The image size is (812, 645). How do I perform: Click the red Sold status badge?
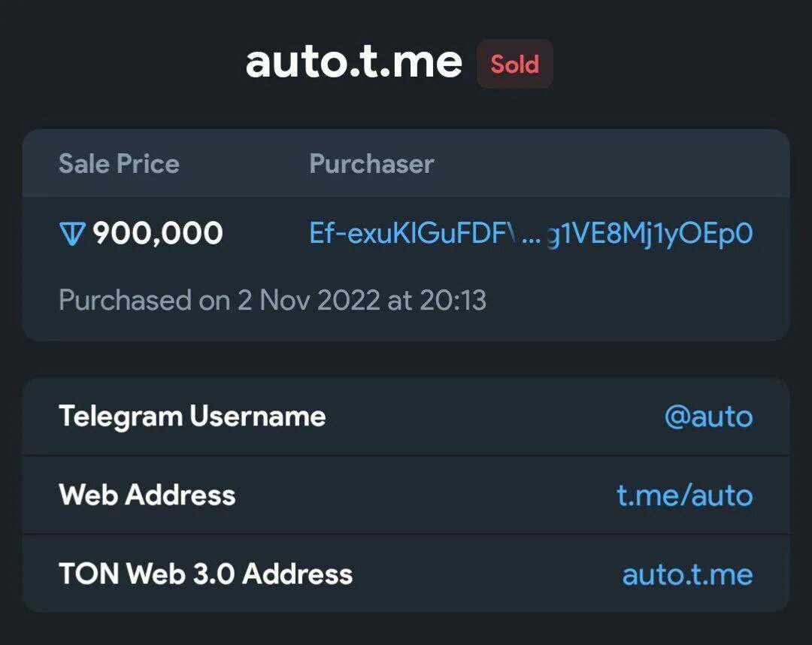(515, 64)
